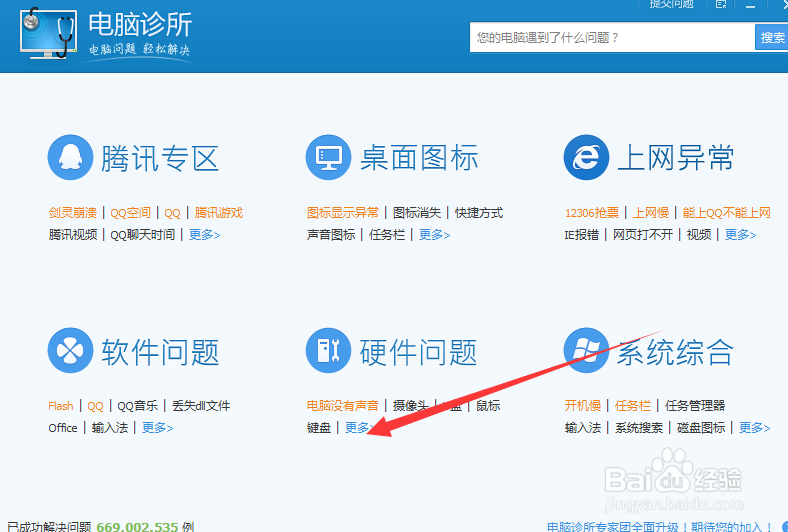This screenshot has height=532, width=788.
Task: Click the 硬件问题 computer tools icon
Action: (328, 351)
